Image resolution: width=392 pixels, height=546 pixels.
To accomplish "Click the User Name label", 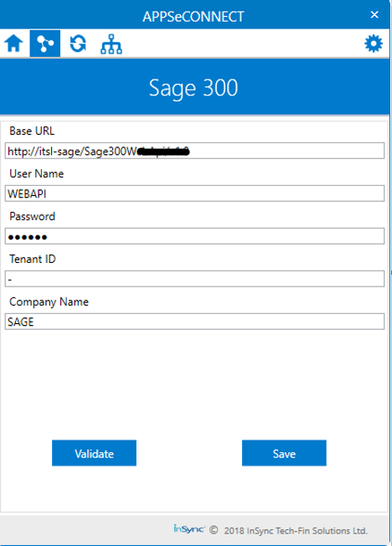I will (x=37, y=173).
